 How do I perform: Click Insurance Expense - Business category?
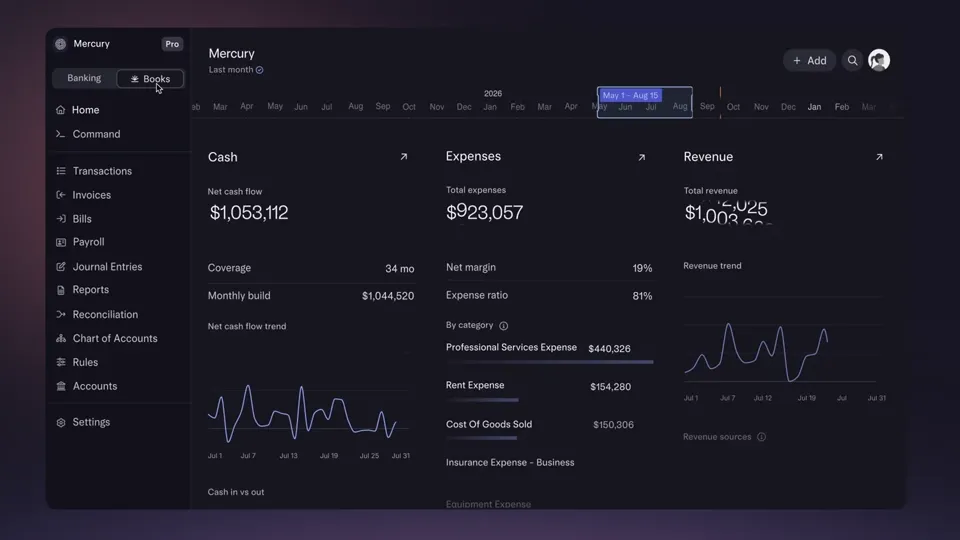(x=510, y=462)
